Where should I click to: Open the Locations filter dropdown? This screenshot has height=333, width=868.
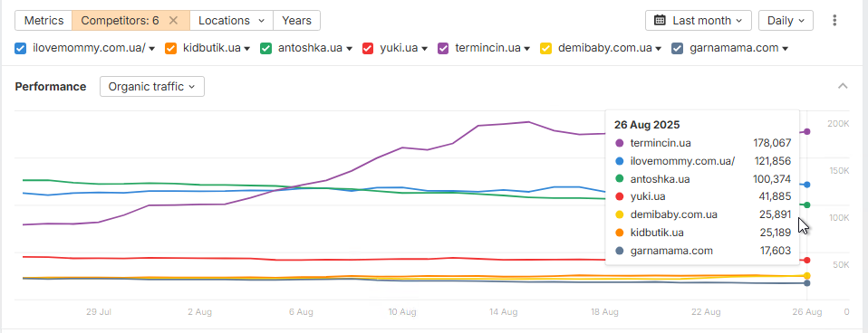click(231, 21)
